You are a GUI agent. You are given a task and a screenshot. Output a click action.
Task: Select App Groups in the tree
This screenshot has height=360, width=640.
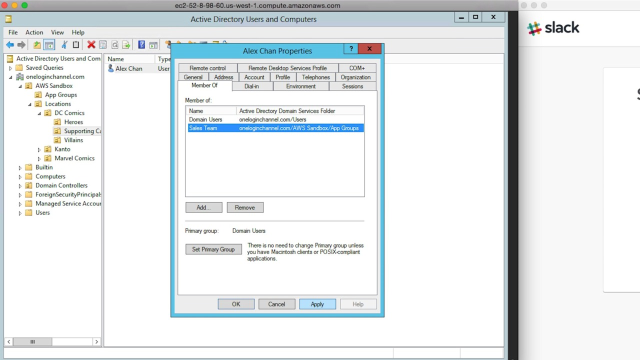pos(61,95)
